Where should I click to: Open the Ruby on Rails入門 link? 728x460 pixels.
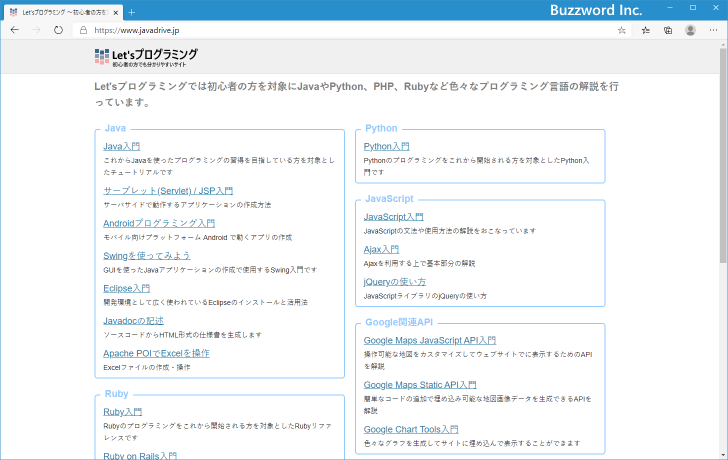tap(140, 455)
